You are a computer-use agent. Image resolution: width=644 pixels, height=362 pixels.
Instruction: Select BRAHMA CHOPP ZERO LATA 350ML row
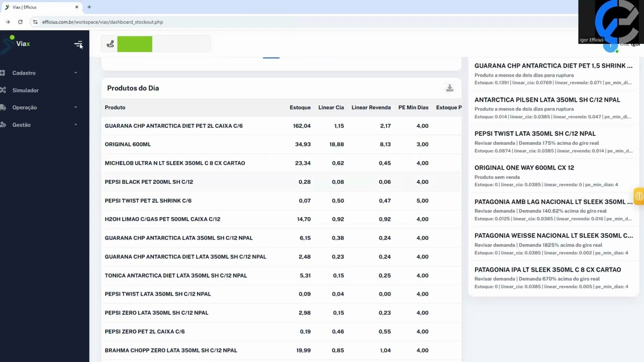tap(281, 350)
